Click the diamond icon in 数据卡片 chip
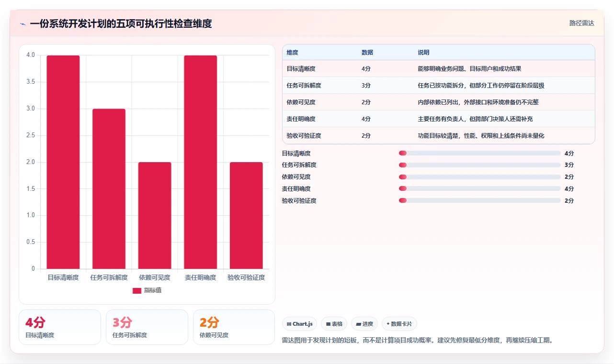 coord(388,324)
